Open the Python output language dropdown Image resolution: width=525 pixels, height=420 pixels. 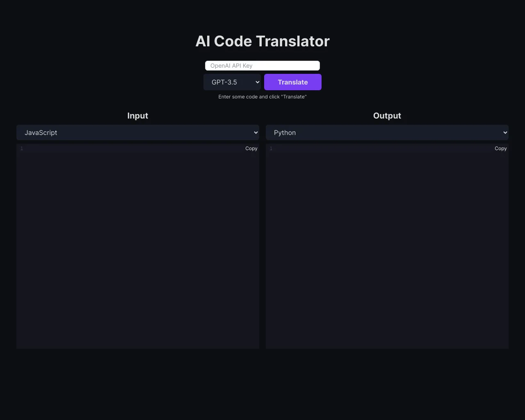point(387,132)
